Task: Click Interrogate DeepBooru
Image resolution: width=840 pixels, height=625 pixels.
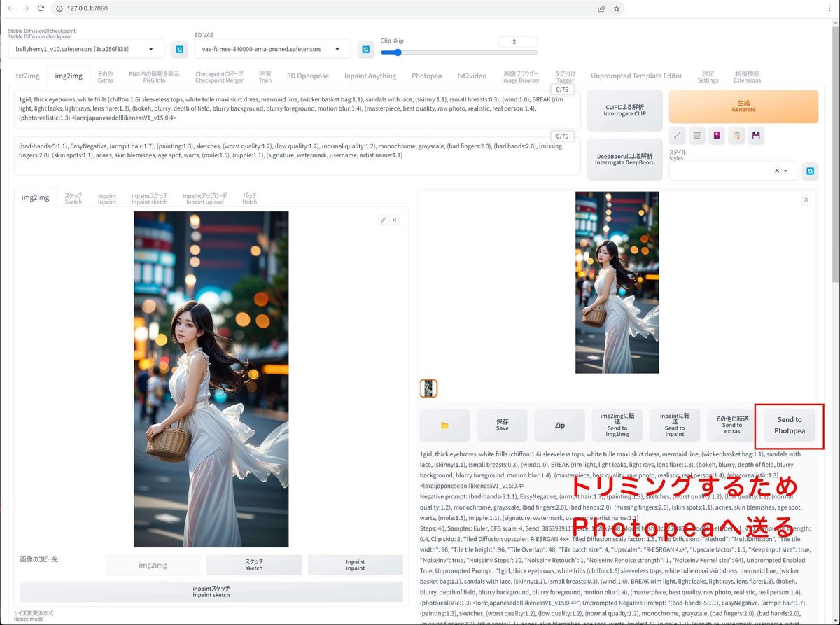Action: pyautogui.click(x=625, y=159)
